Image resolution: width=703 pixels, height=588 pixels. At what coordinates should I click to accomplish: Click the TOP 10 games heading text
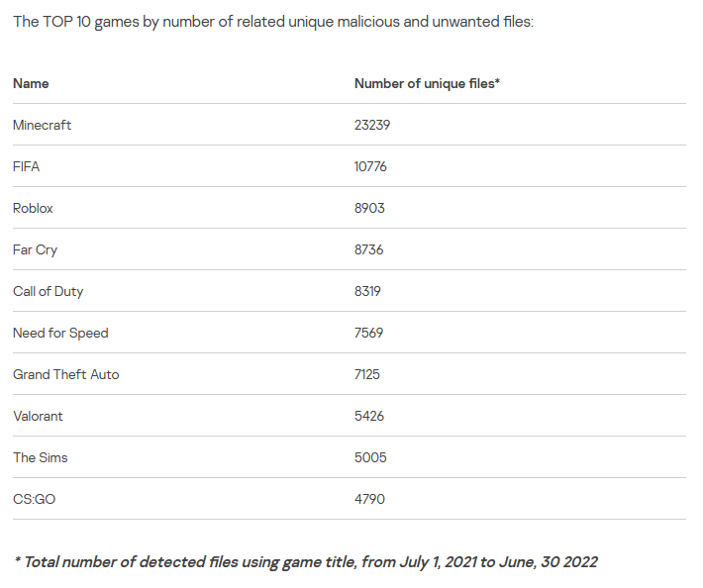click(x=273, y=22)
